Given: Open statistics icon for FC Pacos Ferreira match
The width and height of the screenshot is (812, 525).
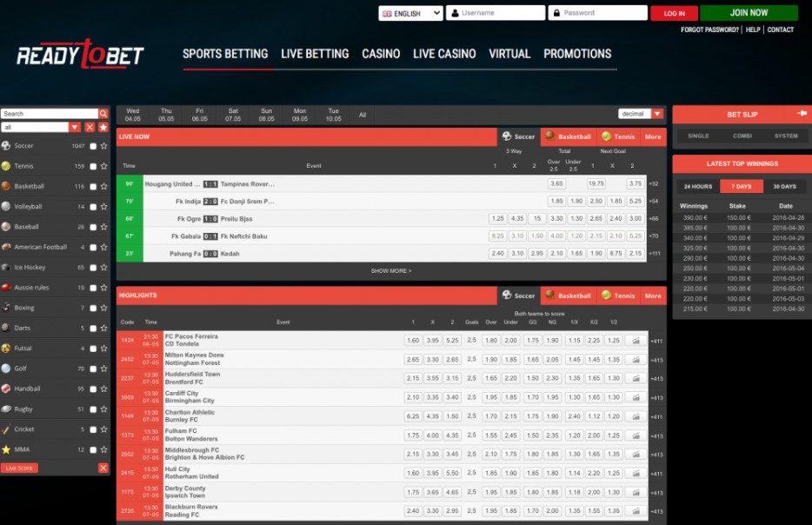Looking at the screenshot, I should pos(636,341).
